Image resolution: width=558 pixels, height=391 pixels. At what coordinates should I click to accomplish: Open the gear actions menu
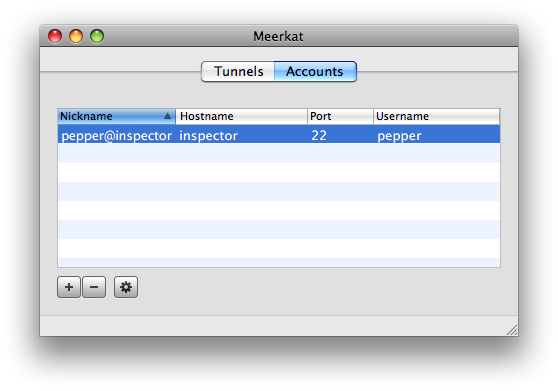click(x=126, y=287)
